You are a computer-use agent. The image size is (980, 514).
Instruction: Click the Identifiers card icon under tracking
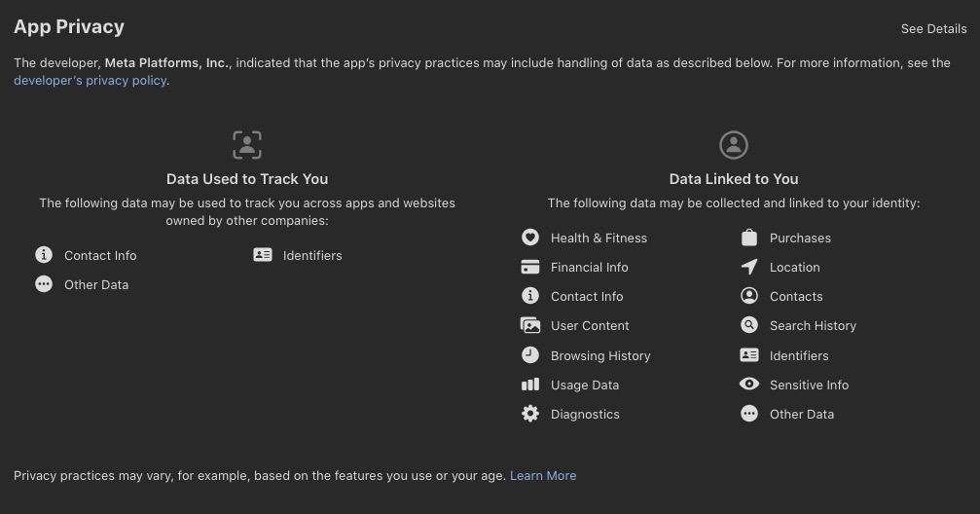coord(263,254)
